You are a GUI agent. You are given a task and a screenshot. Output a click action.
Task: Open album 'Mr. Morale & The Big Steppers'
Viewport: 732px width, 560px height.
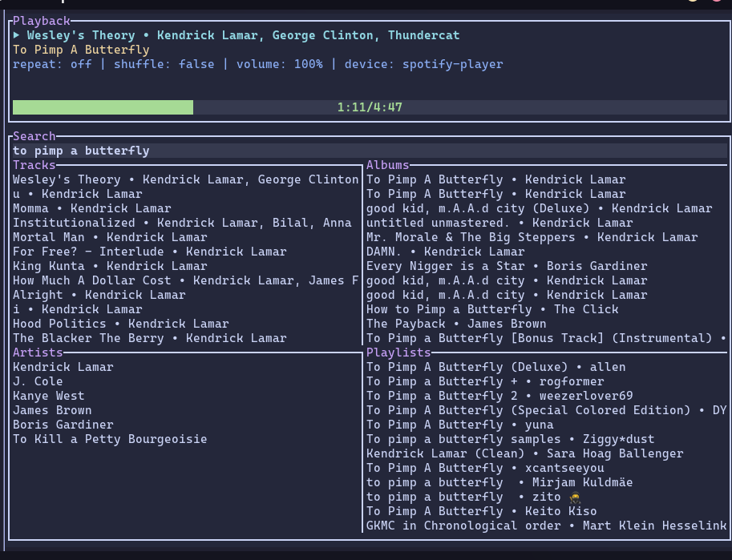coord(532,237)
